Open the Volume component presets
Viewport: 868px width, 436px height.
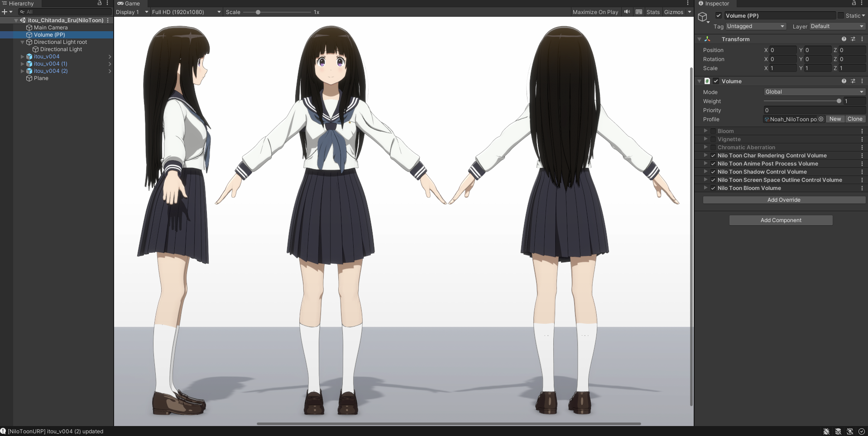coord(853,81)
